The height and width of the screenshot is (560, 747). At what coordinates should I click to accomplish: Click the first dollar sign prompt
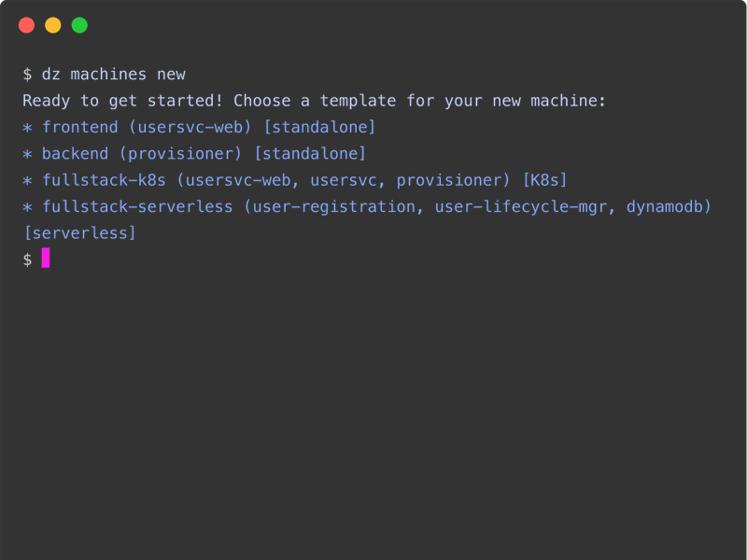click(x=28, y=74)
